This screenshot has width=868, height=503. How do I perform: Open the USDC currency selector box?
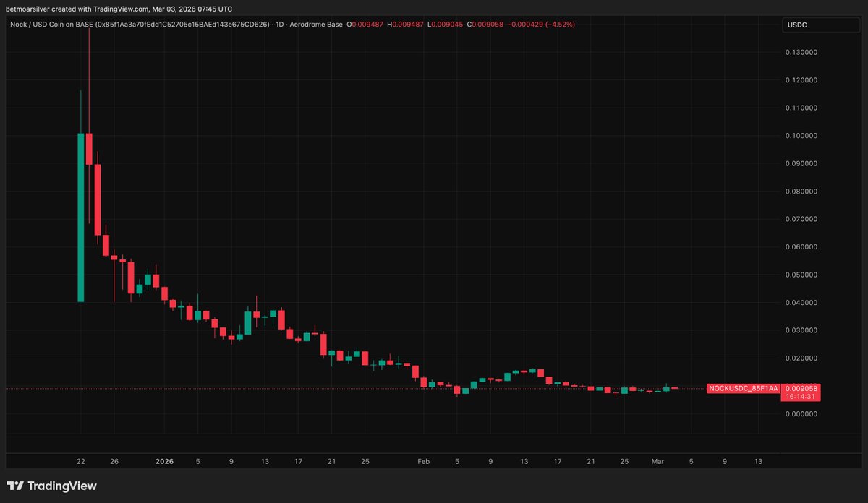(x=820, y=25)
